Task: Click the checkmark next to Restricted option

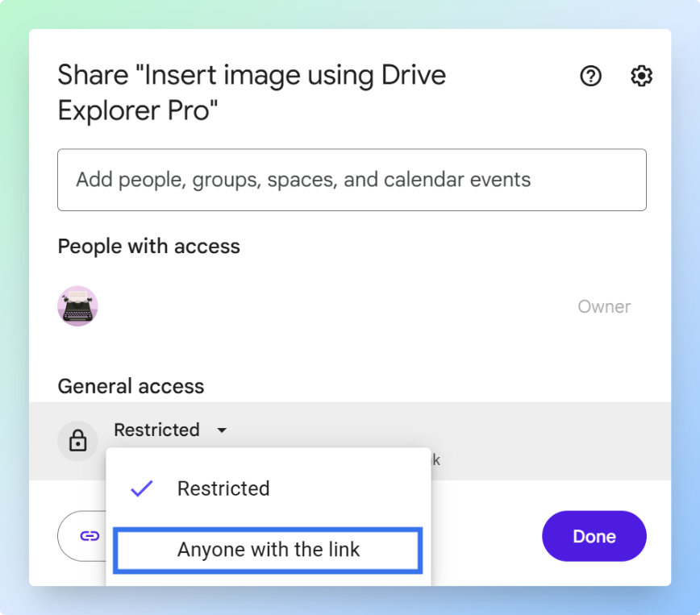Action: [142, 488]
